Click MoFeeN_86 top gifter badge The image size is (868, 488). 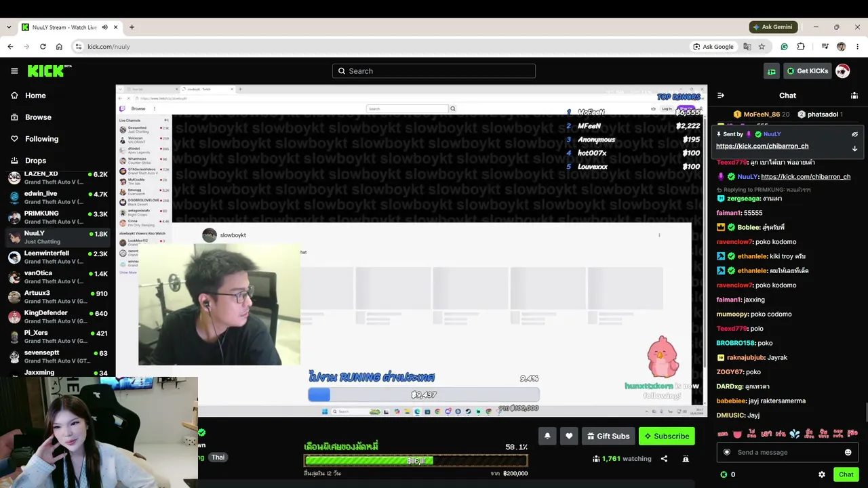click(762, 115)
